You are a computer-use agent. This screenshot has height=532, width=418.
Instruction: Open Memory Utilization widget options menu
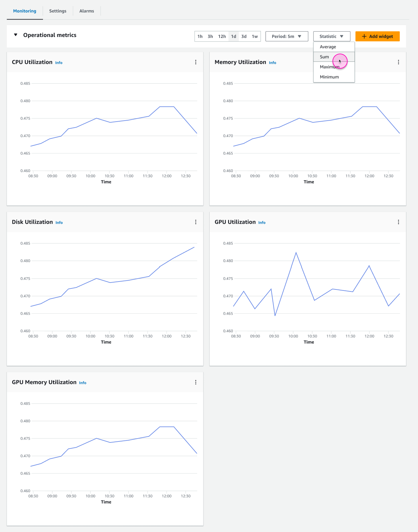pyautogui.click(x=398, y=62)
